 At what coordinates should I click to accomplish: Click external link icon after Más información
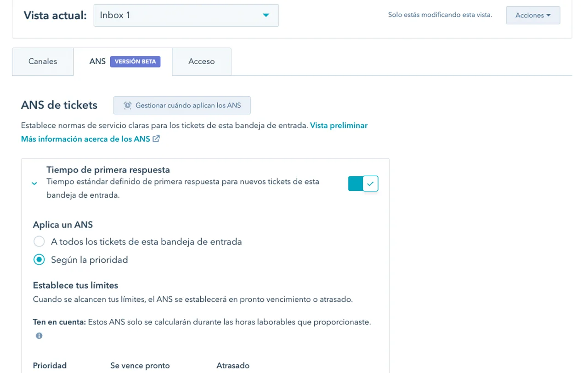[156, 139]
